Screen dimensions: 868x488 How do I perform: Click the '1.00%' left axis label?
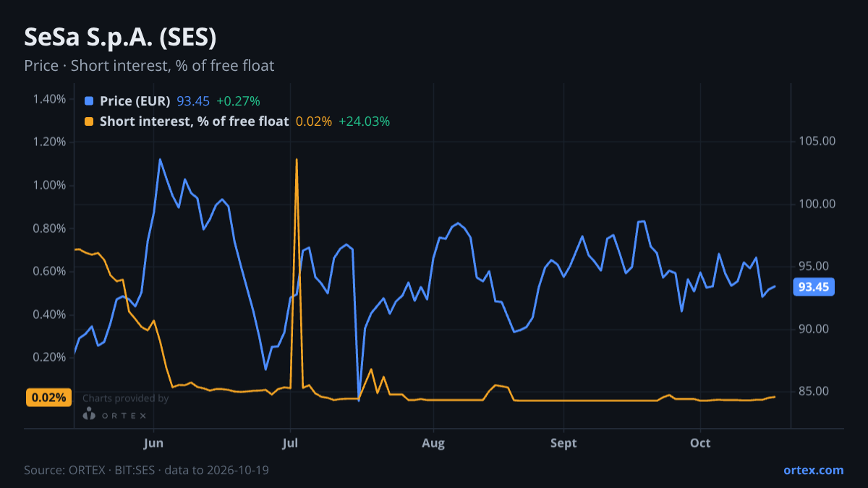click(x=49, y=185)
